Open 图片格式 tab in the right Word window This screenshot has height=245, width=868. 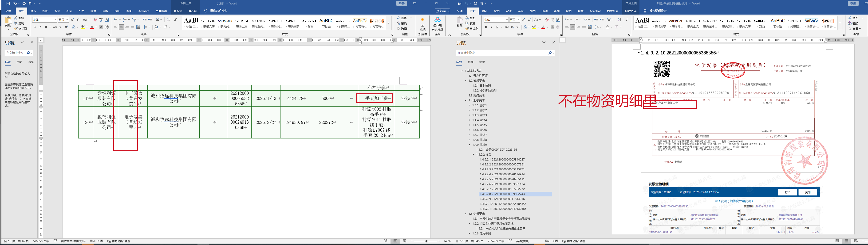pyautogui.click(x=631, y=11)
